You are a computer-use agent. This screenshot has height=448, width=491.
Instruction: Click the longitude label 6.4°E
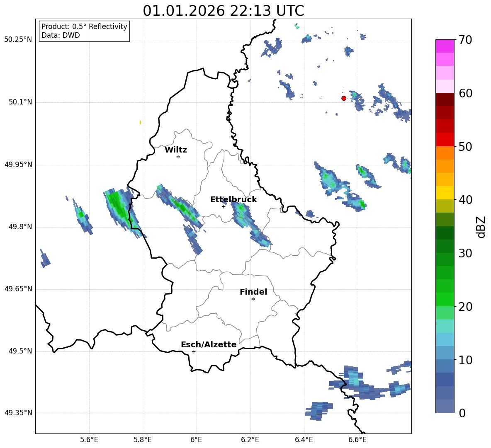(x=304, y=440)
